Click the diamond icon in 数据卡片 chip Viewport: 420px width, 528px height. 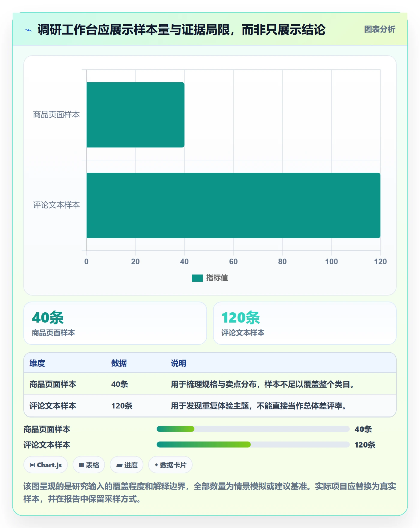click(156, 465)
